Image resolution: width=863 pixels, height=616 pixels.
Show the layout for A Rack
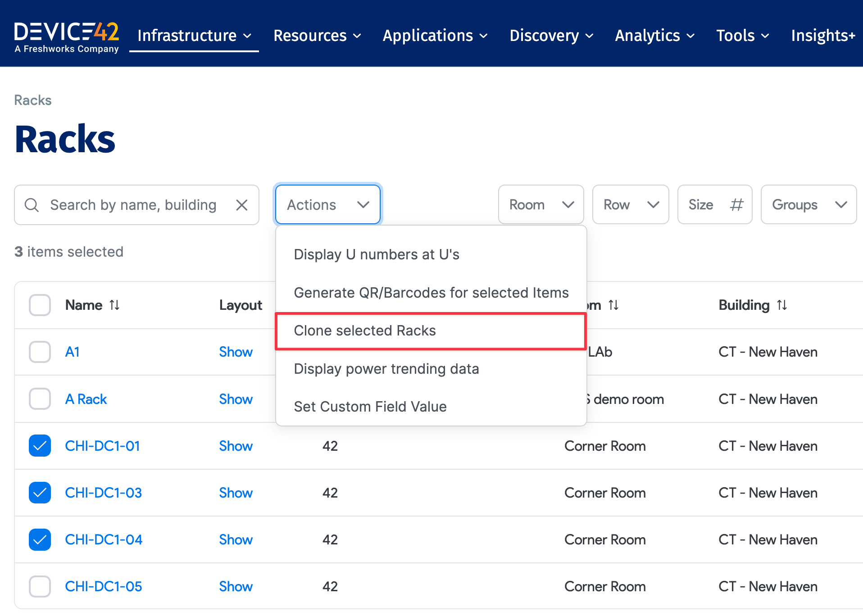pyautogui.click(x=236, y=399)
